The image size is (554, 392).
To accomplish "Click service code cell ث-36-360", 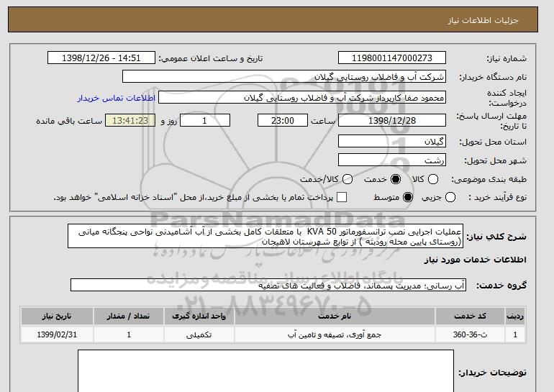I will 470,334.
